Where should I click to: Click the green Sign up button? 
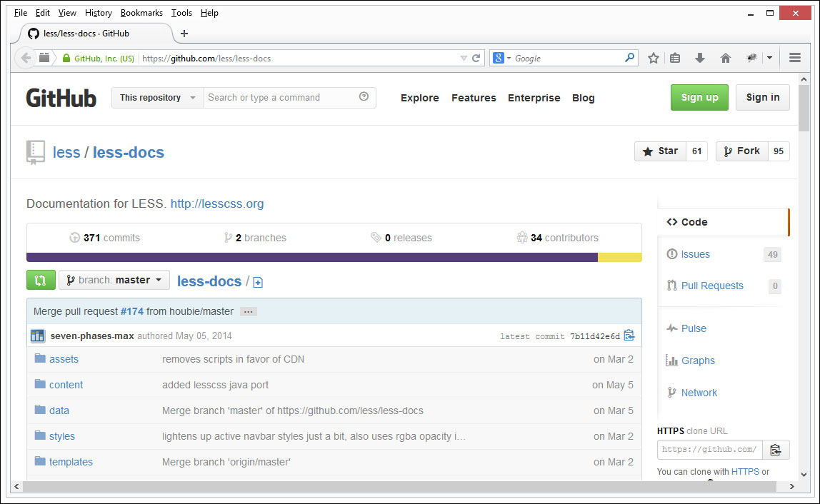pyautogui.click(x=699, y=98)
